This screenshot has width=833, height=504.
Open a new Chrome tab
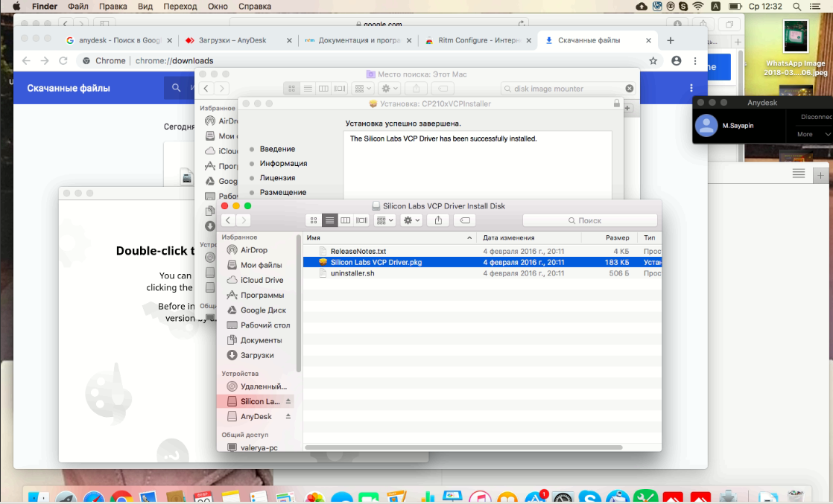click(x=671, y=40)
